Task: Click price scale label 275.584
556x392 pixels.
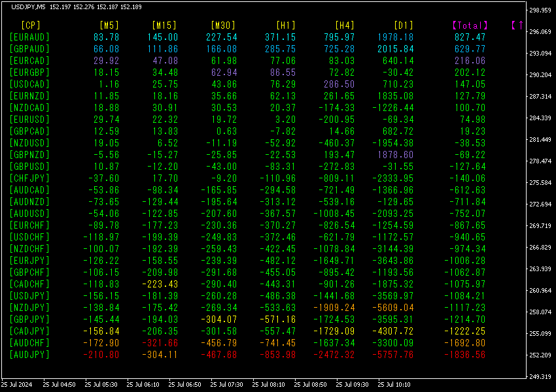Action: (540, 183)
